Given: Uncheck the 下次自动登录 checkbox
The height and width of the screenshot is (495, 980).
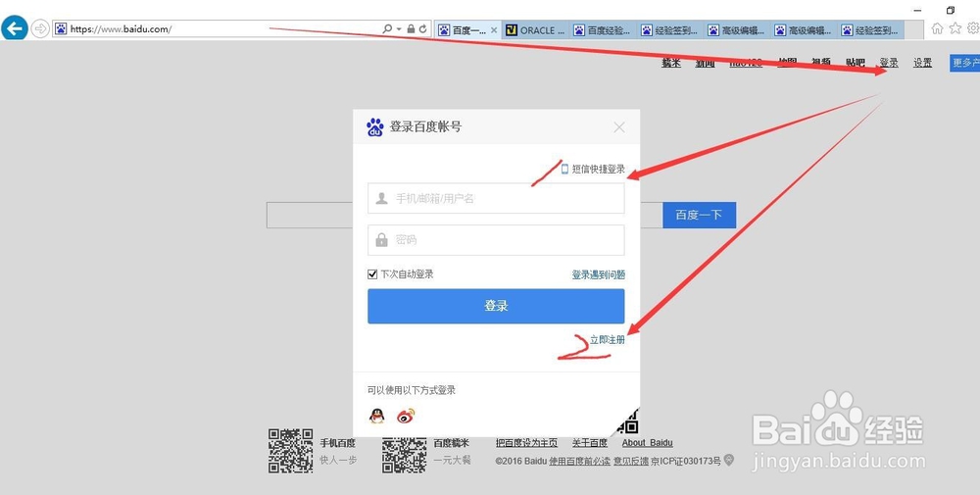Looking at the screenshot, I should click(x=372, y=274).
